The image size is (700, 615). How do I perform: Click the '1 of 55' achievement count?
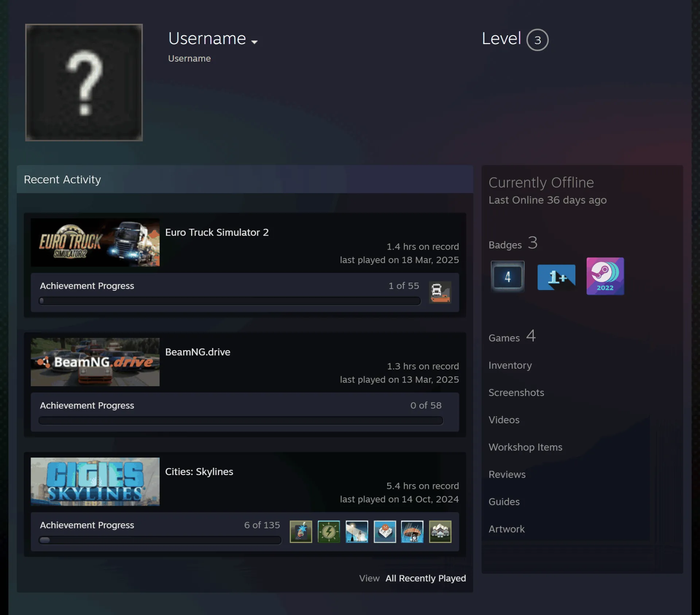click(404, 286)
